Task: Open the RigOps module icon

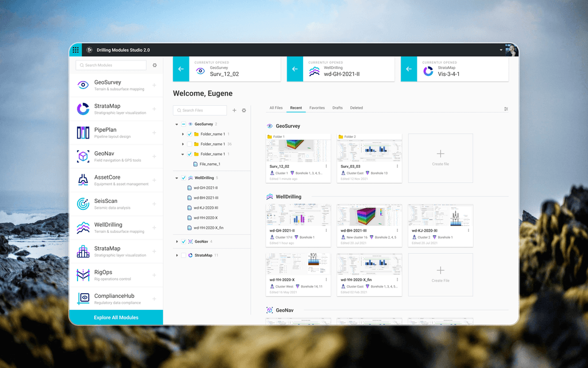Action: [83, 275]
